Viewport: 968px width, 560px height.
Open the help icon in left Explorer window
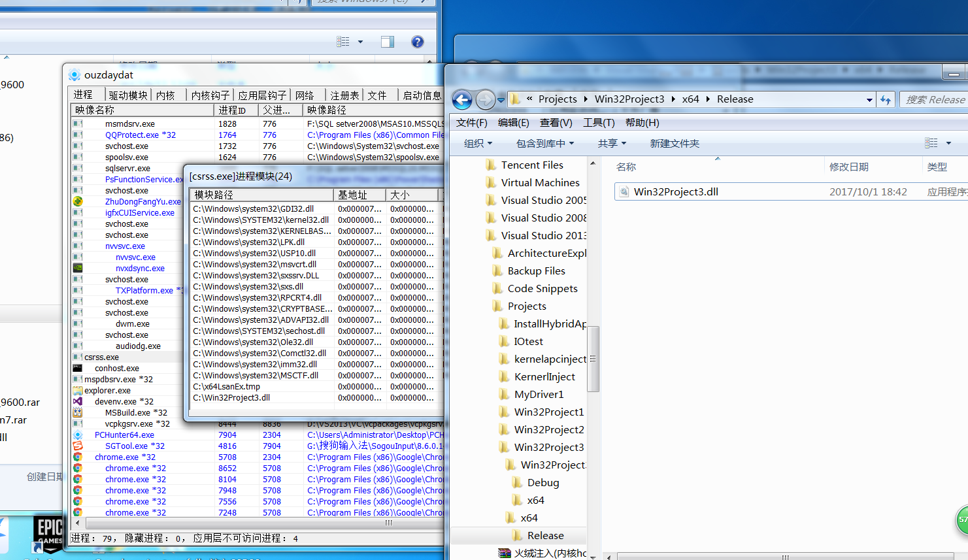tap(418, 42)
